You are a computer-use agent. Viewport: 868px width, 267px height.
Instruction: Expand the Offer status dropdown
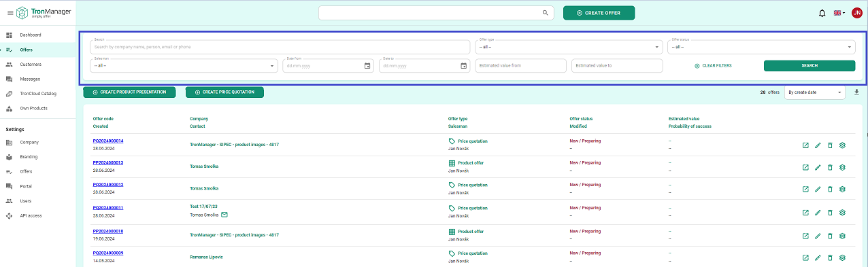[761, 47]
